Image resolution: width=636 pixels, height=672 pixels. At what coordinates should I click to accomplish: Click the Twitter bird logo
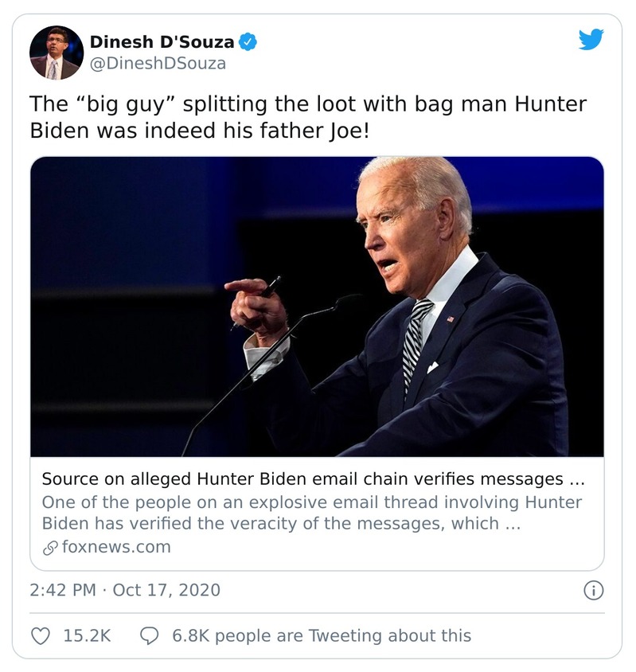point(591,39)
